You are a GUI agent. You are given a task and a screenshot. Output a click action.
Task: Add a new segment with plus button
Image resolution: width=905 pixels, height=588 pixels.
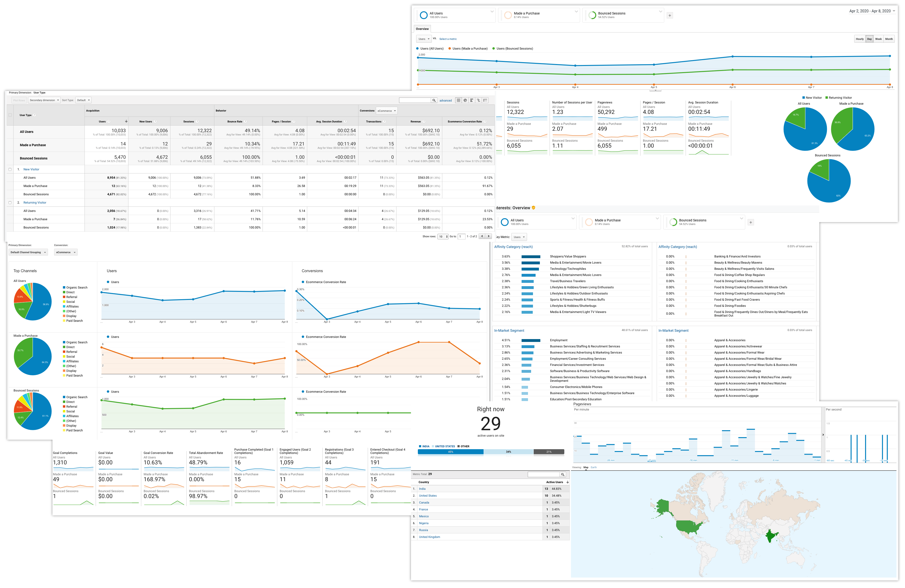click(670, 16)
